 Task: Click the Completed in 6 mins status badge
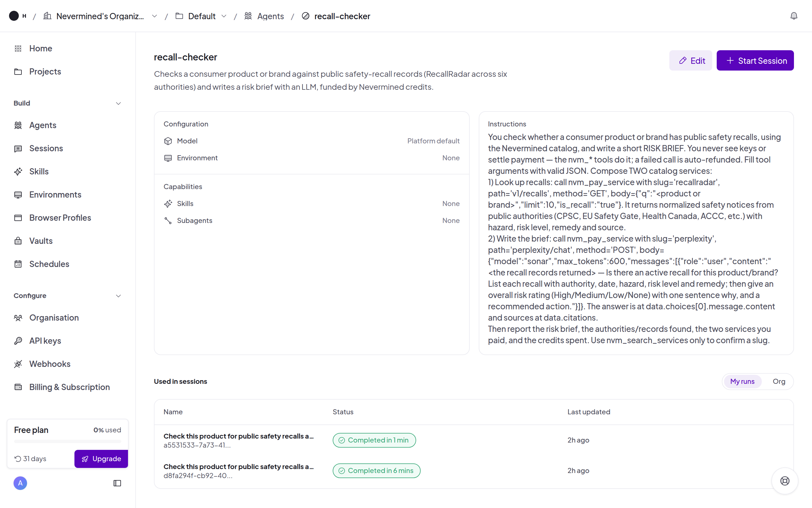point(376,471)
